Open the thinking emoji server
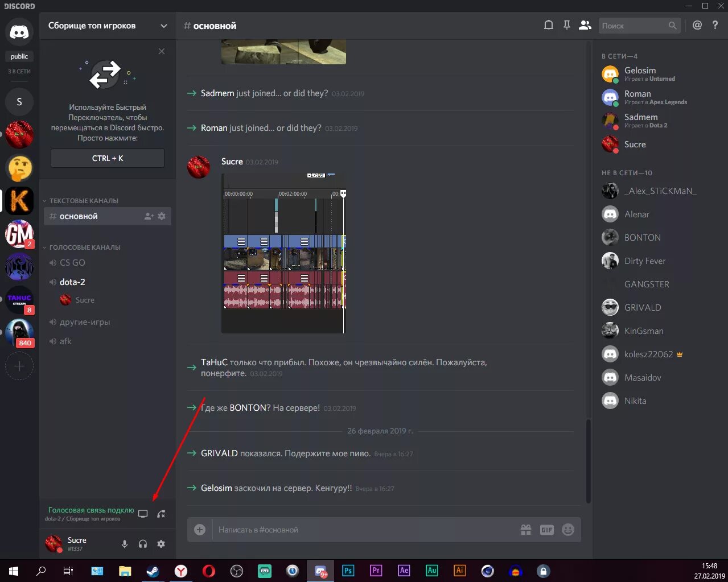The width and height of the screenshot is (728, 582). pyautogui.click(x=19, y=168)
